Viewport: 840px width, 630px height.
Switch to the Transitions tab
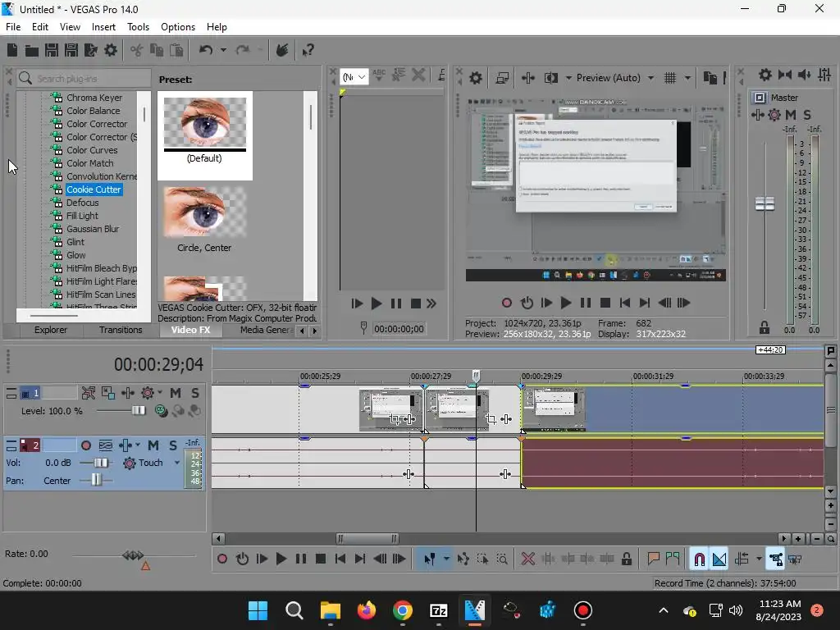click(121, 330)
